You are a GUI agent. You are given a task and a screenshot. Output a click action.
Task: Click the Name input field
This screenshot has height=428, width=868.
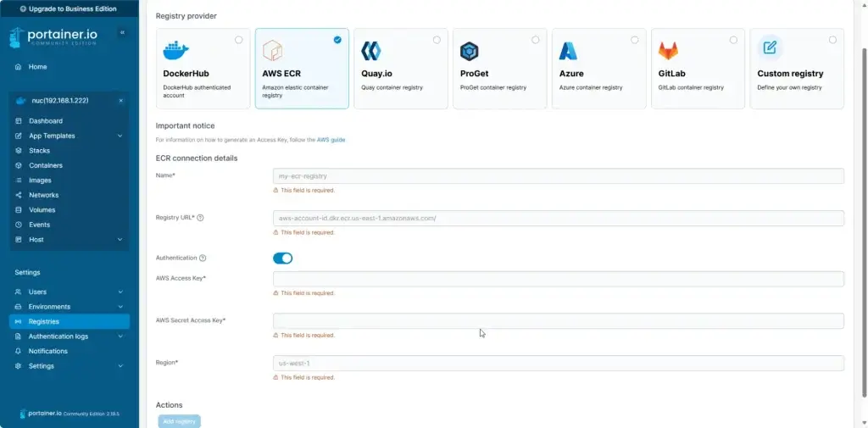coord(559,176)
